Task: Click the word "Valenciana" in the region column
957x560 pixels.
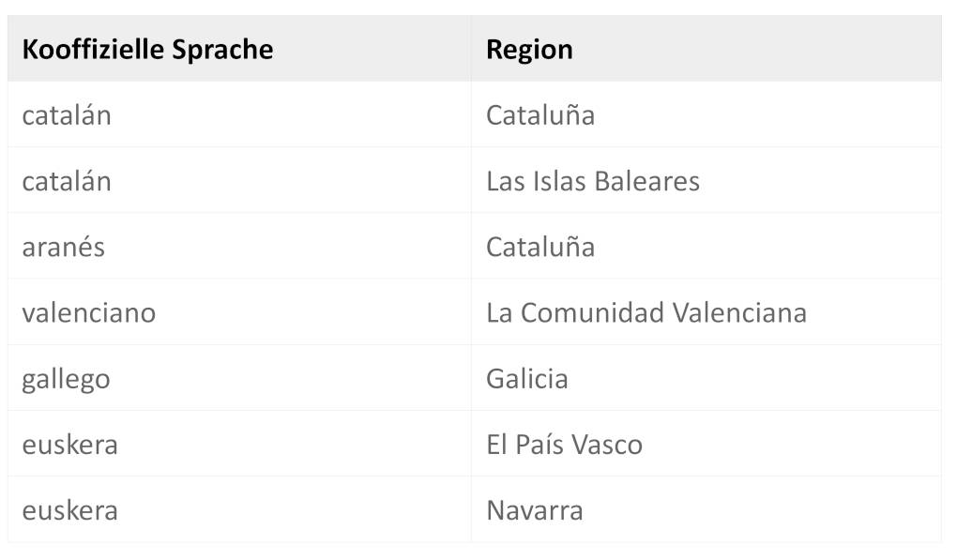Action: [740, 312]
